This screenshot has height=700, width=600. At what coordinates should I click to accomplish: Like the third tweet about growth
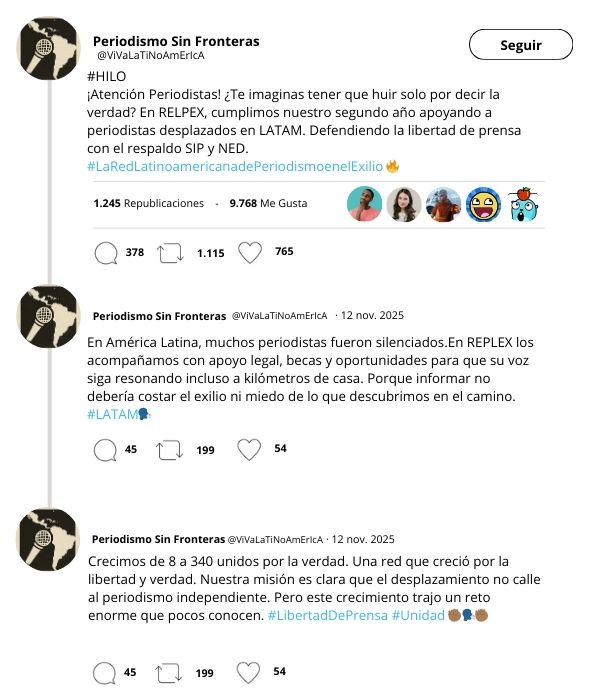249,672
